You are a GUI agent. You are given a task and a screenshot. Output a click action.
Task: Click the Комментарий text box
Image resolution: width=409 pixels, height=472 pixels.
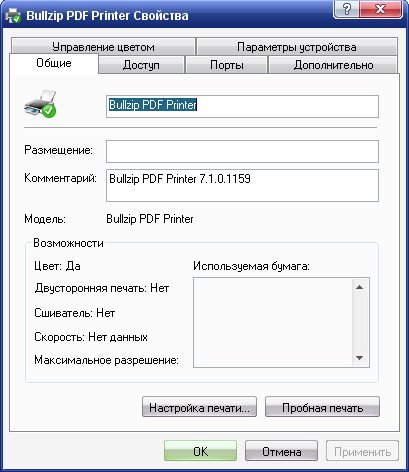point(242,185)
